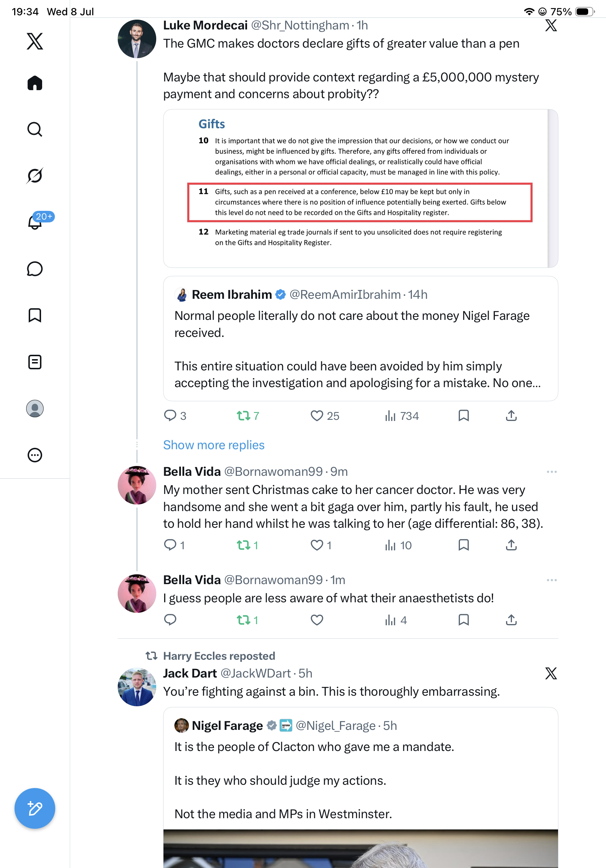606x868 pixels.
Task: Open the Search/Explore magnifier in the sidebar
Action: [35, 129]
